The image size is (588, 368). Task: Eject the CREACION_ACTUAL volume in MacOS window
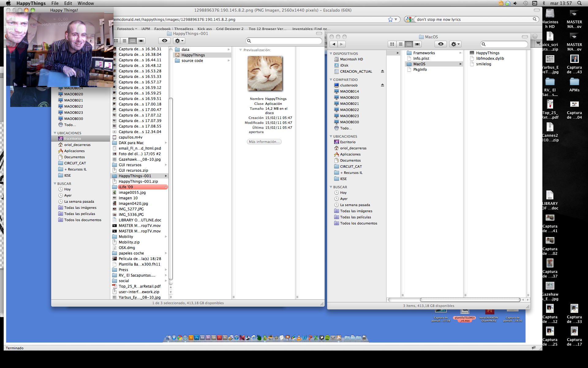[x=383, y=71]
